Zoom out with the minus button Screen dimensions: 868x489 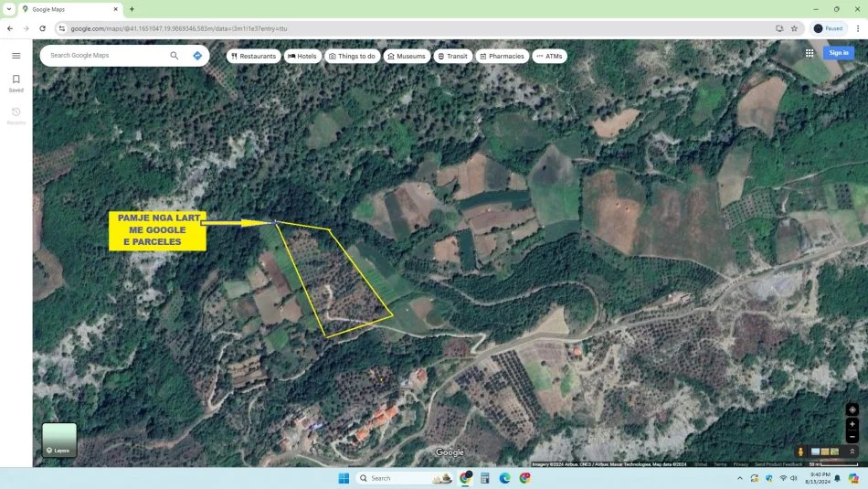(x=852, y=437)
